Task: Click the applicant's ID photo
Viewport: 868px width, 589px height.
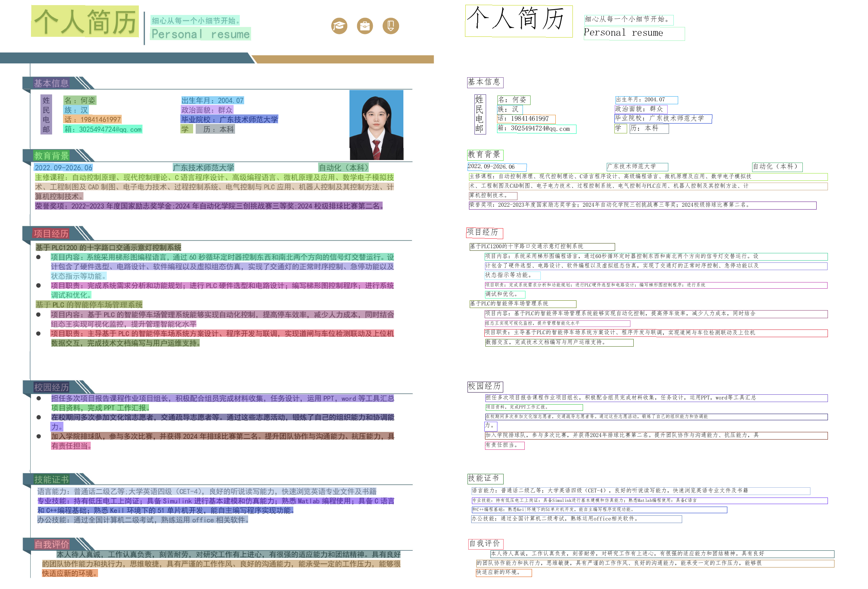Action: tap(376, 125)
